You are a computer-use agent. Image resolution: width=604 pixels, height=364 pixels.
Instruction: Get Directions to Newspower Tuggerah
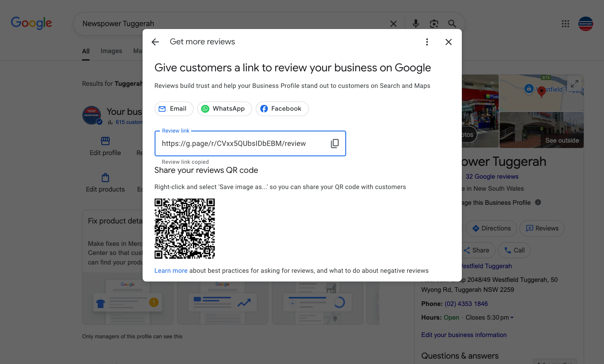tap(491, 228)
